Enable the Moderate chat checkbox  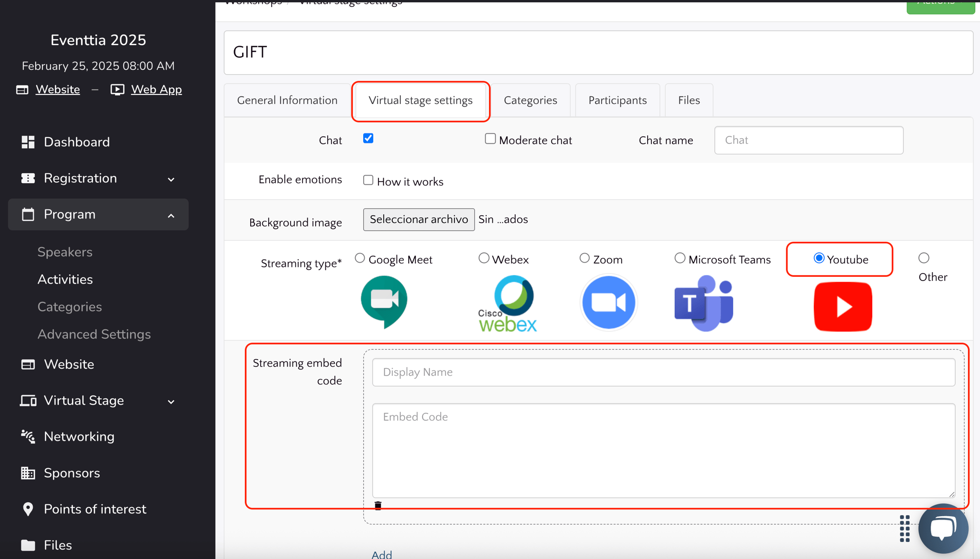(490, 139)
